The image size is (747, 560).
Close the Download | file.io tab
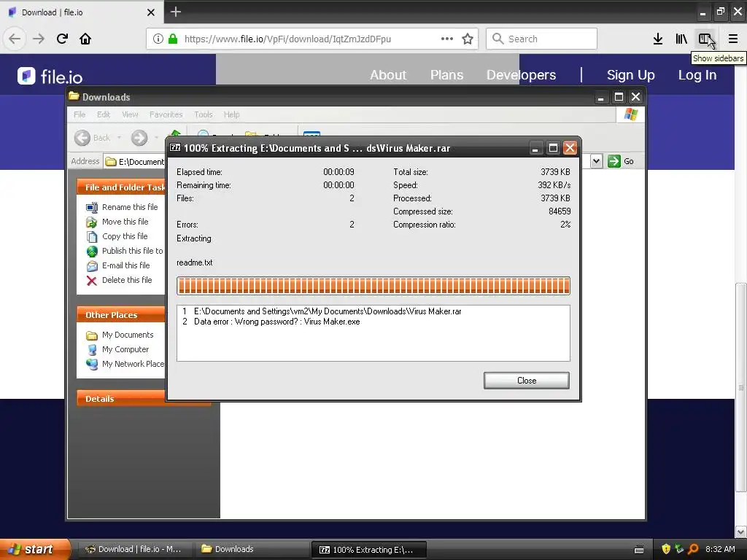[151, 12]
